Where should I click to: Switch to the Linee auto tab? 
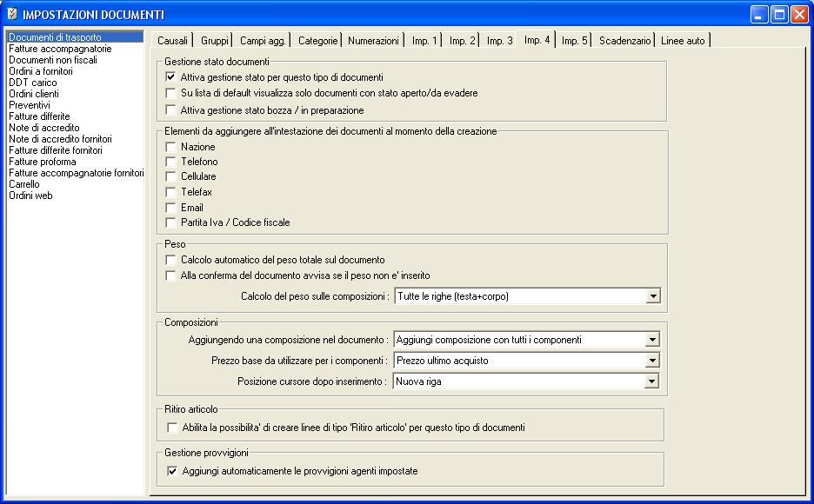coord(683,41)
